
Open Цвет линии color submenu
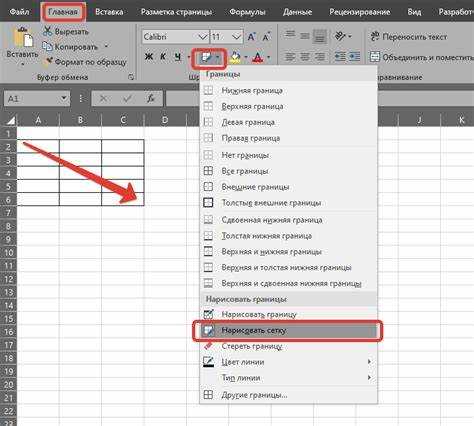[x=288, y=362]
